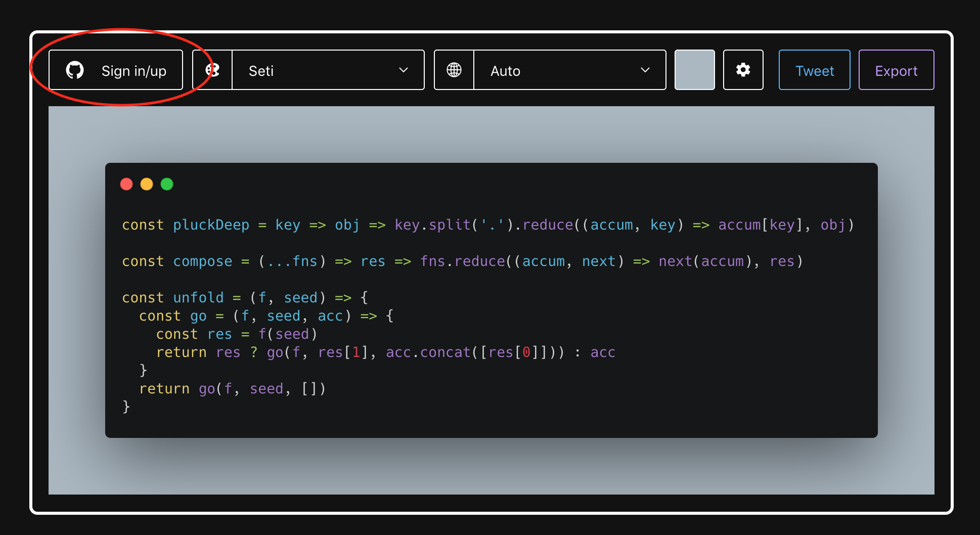The image size is (980, 535).
Task: Expand the theme chevron arrow
Action: (404, 70)
